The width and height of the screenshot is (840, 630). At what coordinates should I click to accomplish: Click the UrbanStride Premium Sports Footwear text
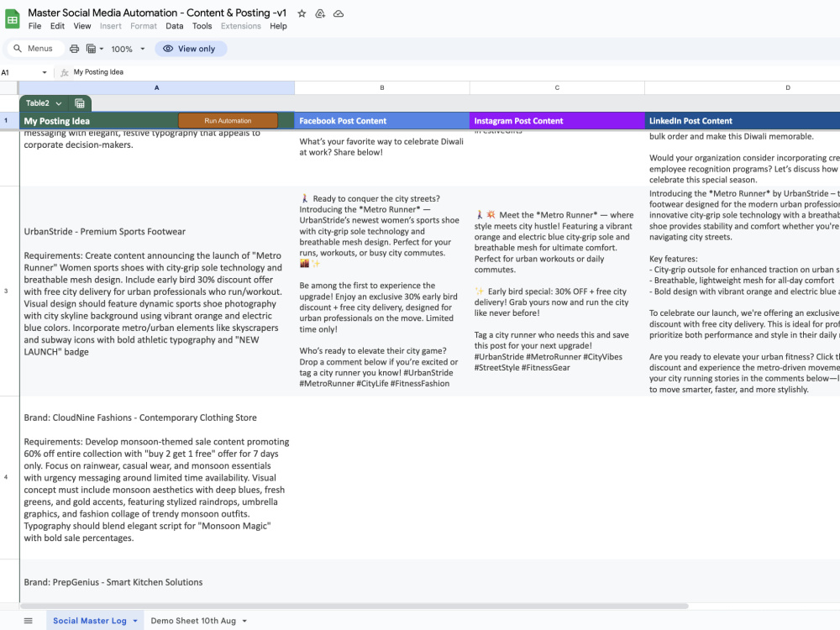point(104,232)
